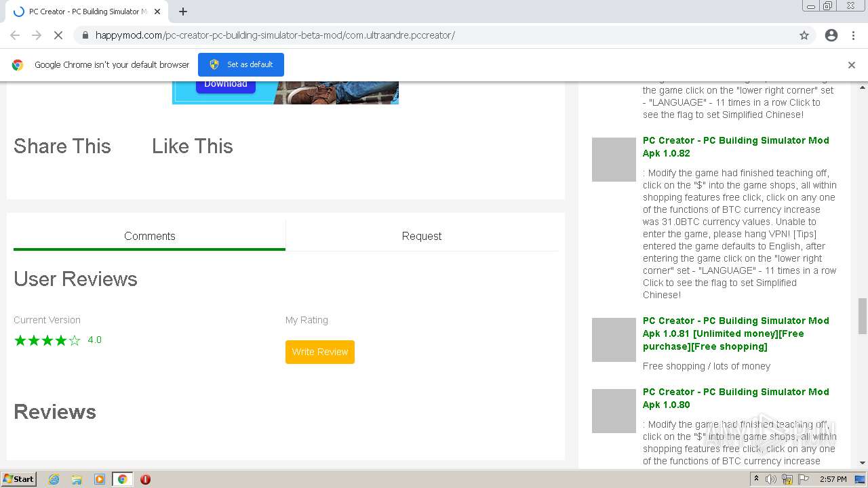Open the Chrome three-dot menu
Viewport: 868px width, 488px height.
pos(853,35)
